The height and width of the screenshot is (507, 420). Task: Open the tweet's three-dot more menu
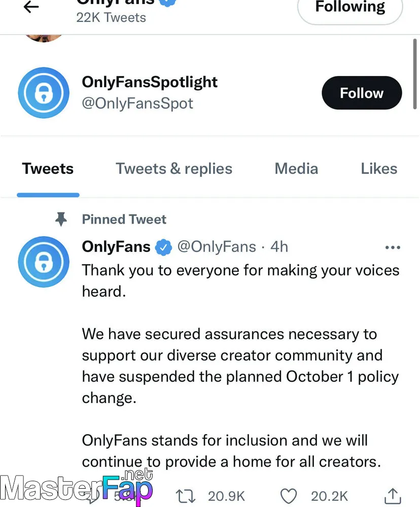(x=393, y=247)
